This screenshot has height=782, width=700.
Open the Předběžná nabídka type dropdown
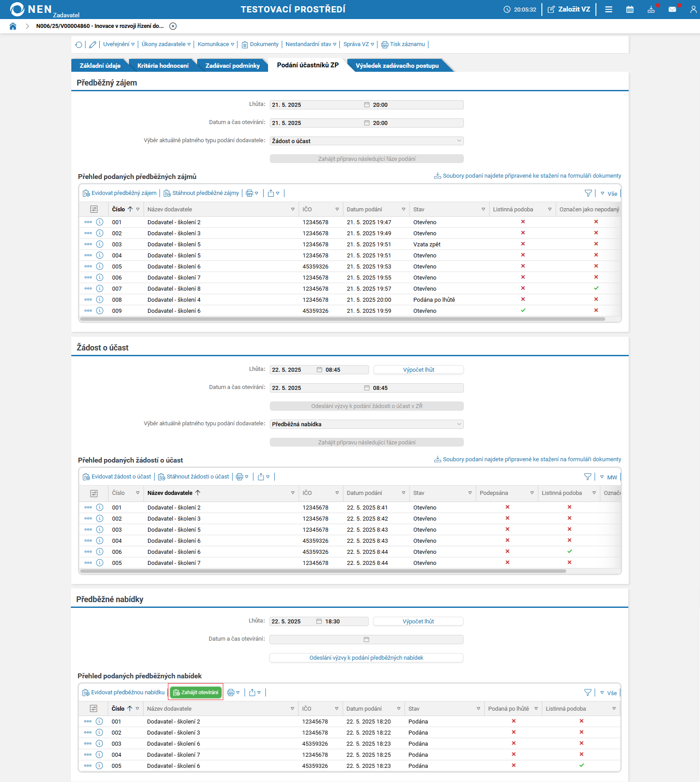[x=367, y=424]
